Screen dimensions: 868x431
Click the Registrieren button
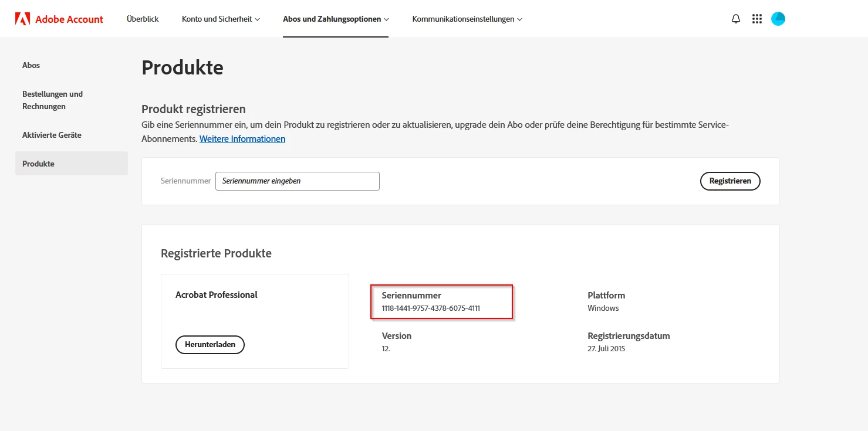730,181
